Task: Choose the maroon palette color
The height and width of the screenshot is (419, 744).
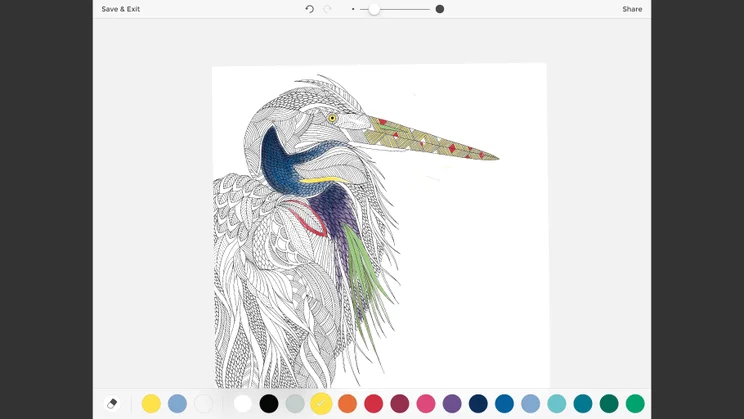Action: tap(400, 404)
